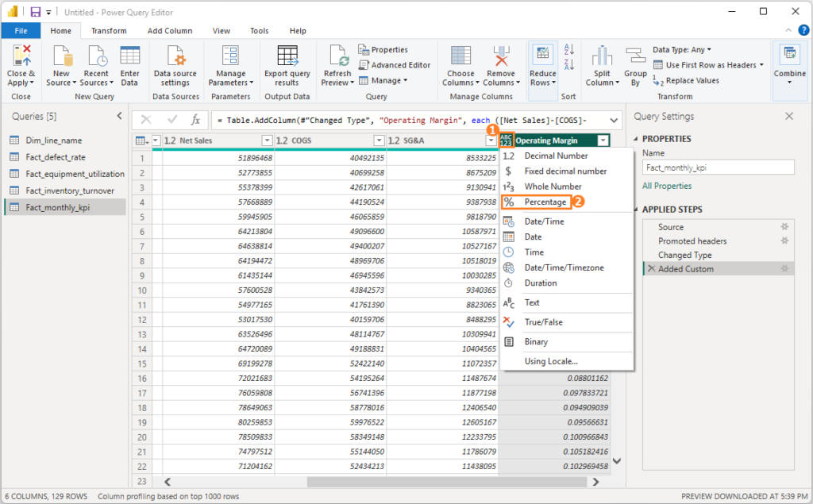This screenshot has width=813, height=504.
Task: Collapse the PROPERTIES section triangle
Action: pos(636,139)
